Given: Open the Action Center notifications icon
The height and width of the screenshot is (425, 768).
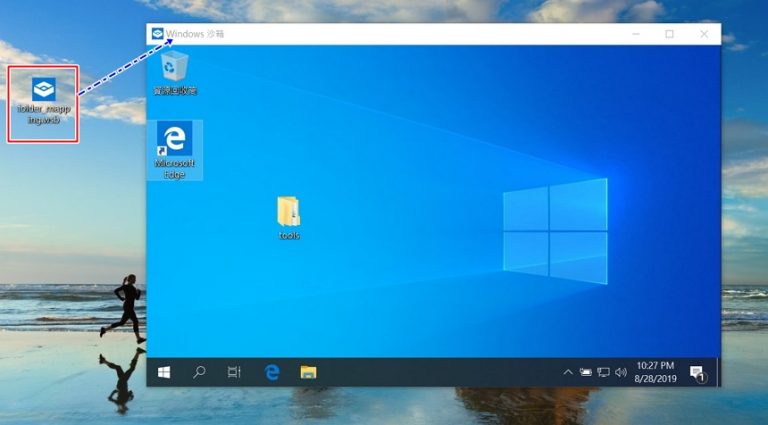Looking at the screenshot, I should (697, 373).
